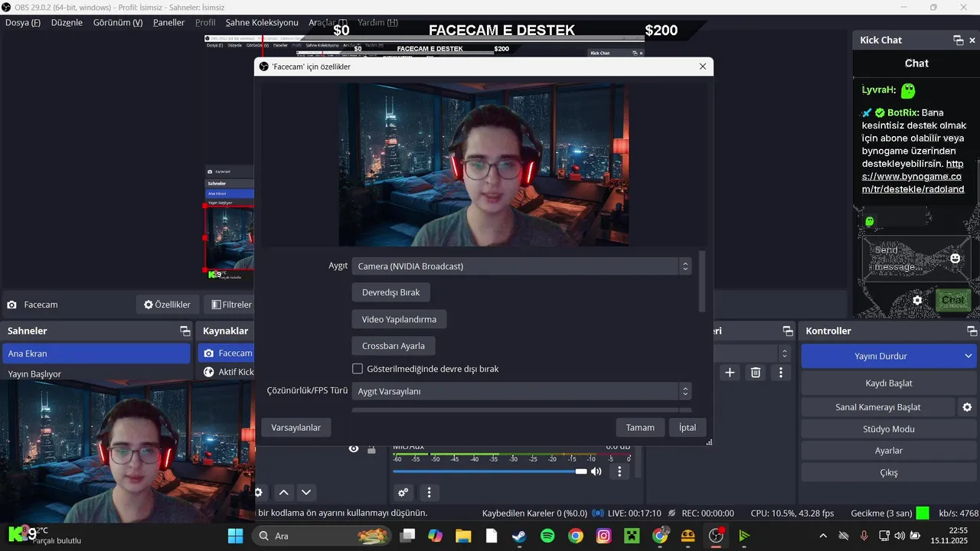Open source properties gear in Kaynaklar toolbar

coord(259,492)
